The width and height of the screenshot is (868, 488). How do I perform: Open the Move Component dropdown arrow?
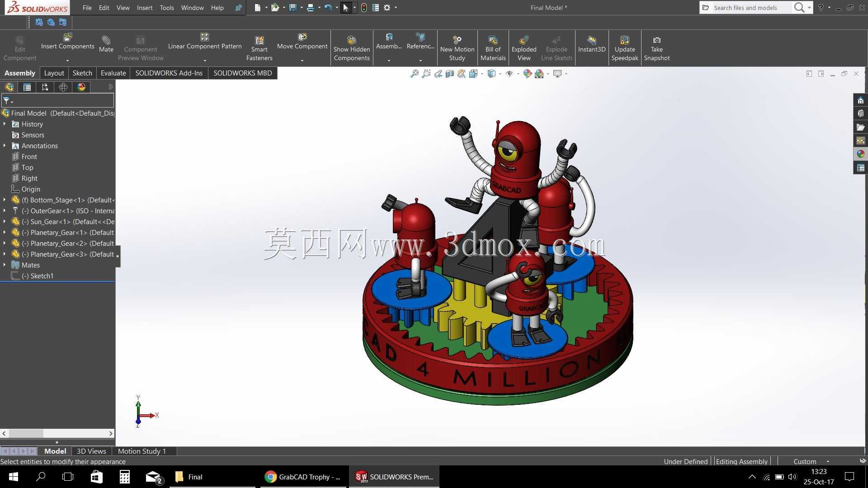click(x=302, y=61)
